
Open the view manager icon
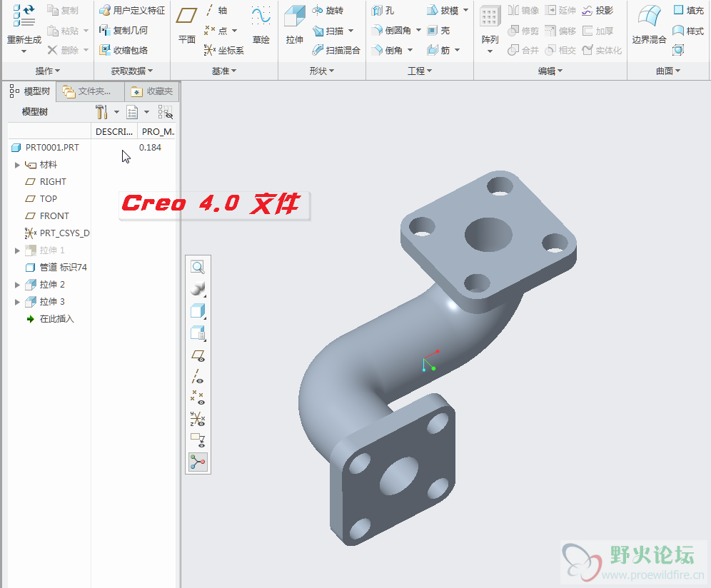[198, 333]
